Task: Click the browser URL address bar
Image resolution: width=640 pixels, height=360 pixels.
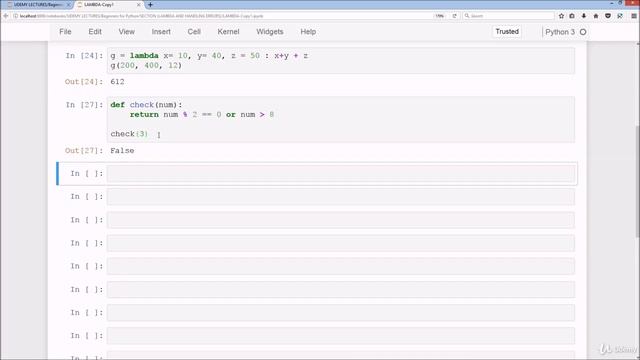Action: [222, 16]
